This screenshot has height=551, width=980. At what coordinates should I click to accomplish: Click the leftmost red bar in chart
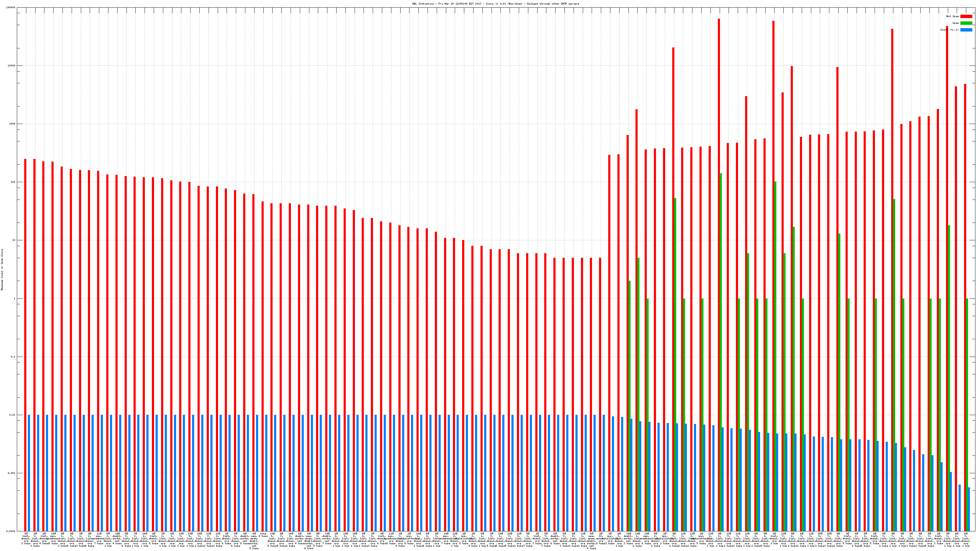click(x=25, y=342)
